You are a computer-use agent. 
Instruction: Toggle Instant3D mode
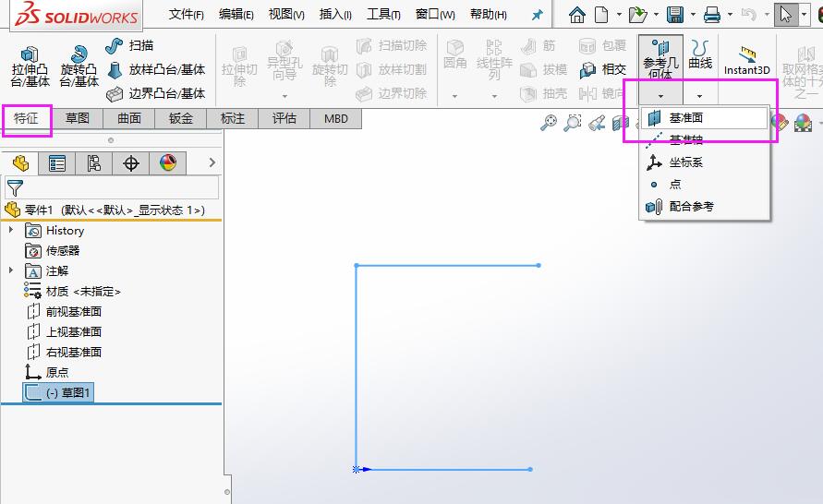click(x=747, y=60)
